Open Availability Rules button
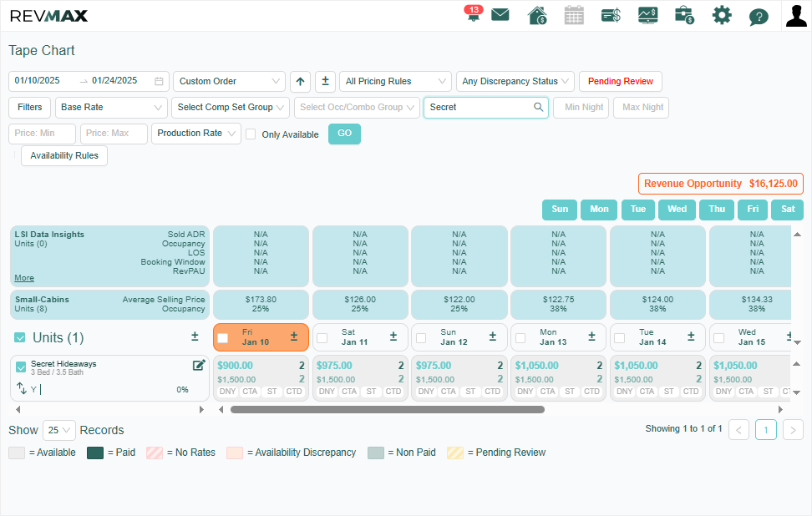812x516 pixels. [64, 156]
